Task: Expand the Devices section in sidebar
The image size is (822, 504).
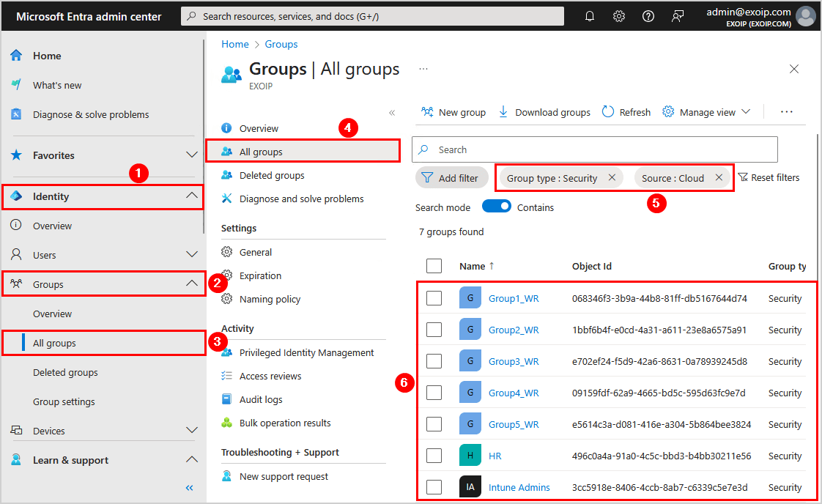Action: pos(192,431)
